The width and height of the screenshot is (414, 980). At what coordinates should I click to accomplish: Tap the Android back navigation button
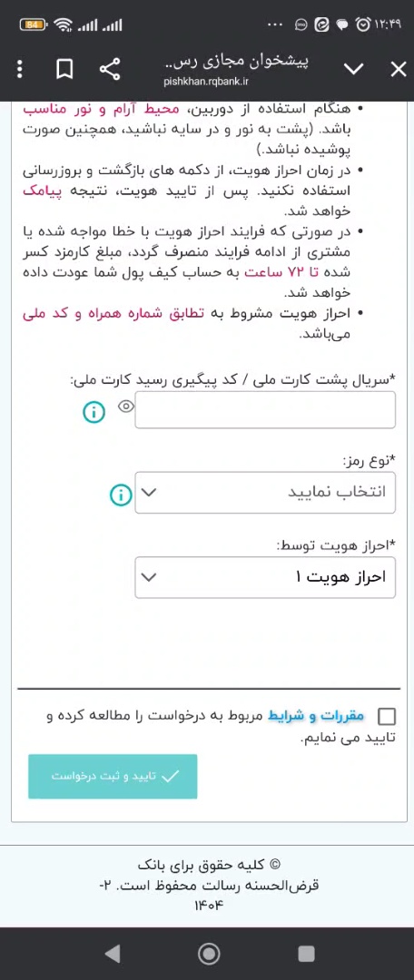coord(112,953)
